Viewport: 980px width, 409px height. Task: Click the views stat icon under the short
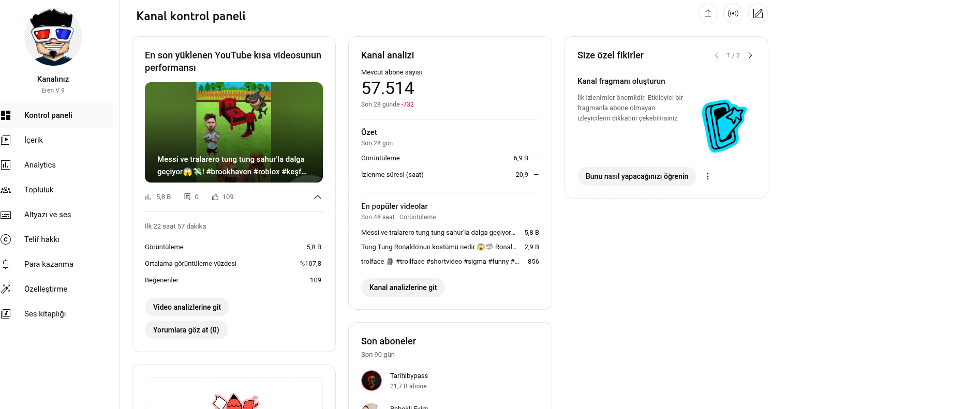click(149, 197)
